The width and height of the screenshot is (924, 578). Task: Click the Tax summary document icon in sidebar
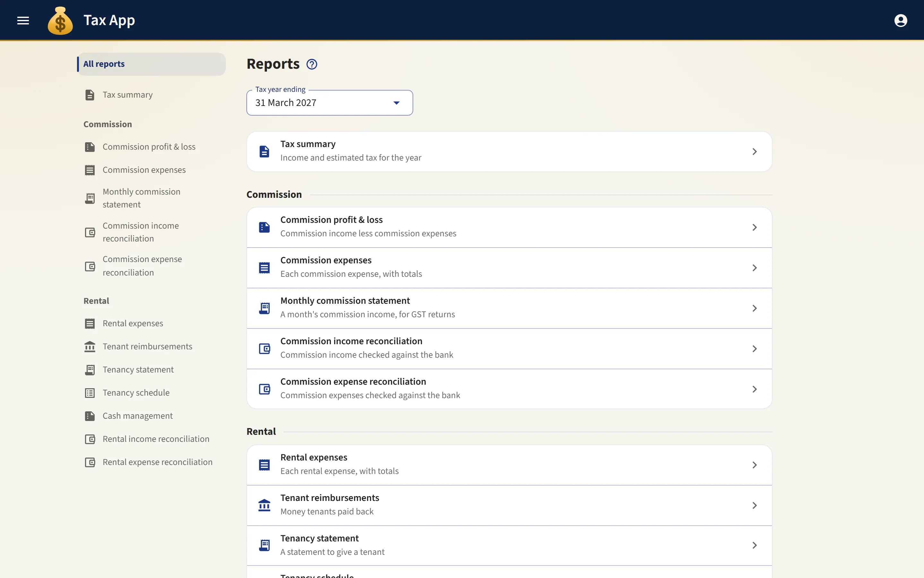pos(90,95)
